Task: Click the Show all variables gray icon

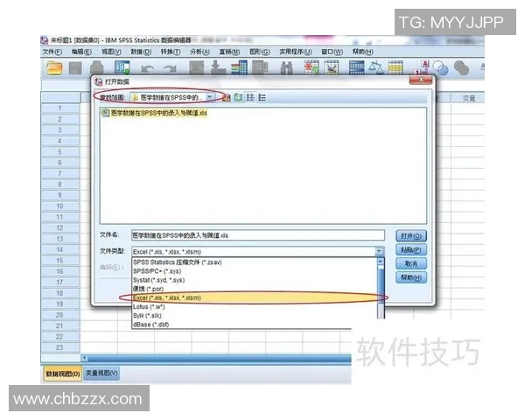Action: point(461,68)
